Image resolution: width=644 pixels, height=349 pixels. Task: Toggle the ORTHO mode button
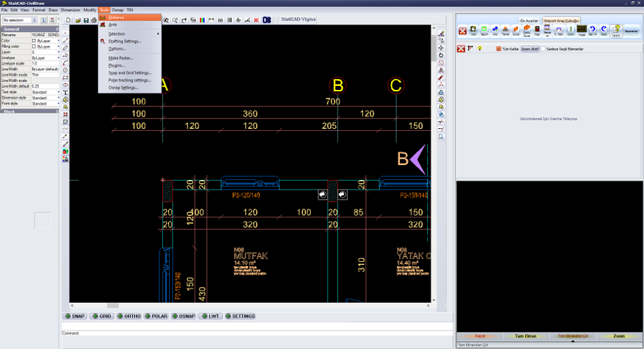tap(129, 316)
